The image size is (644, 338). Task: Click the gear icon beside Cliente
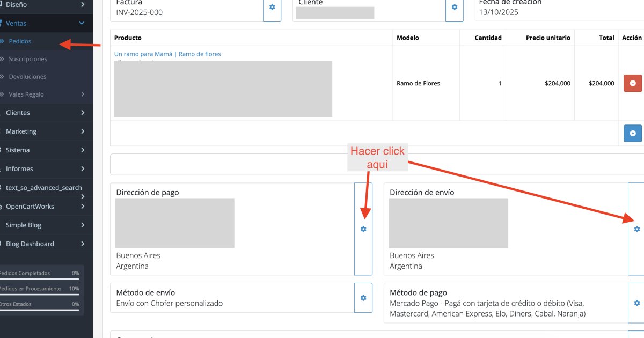[455, 8]
